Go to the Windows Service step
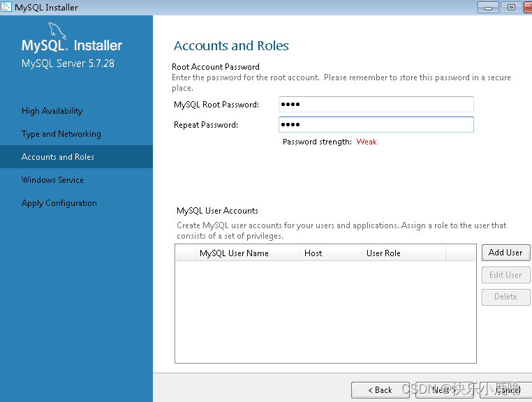Screen dimensions: 532x402 tap(52, 180)
